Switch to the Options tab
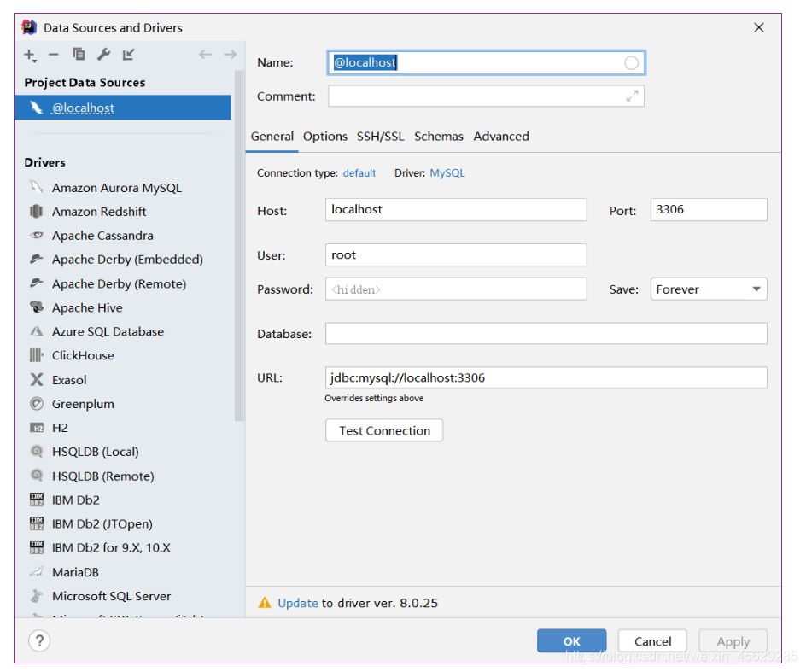The width and height of the screenshot is (806, 672). click(325, 137)
